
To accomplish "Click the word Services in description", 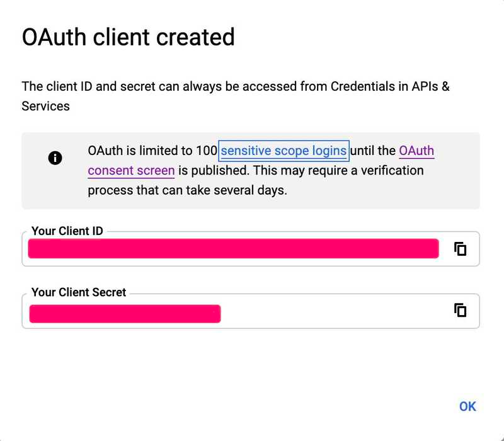I will click(45, 106).
